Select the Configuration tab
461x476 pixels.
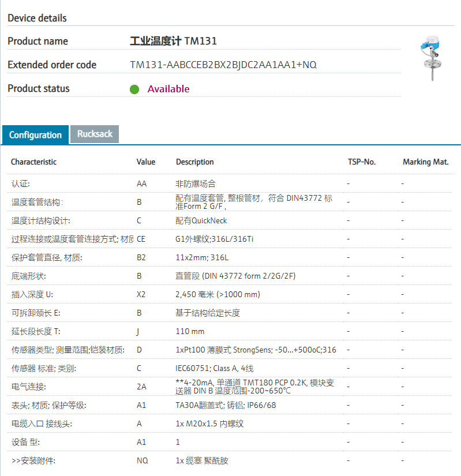coord(35,135)
